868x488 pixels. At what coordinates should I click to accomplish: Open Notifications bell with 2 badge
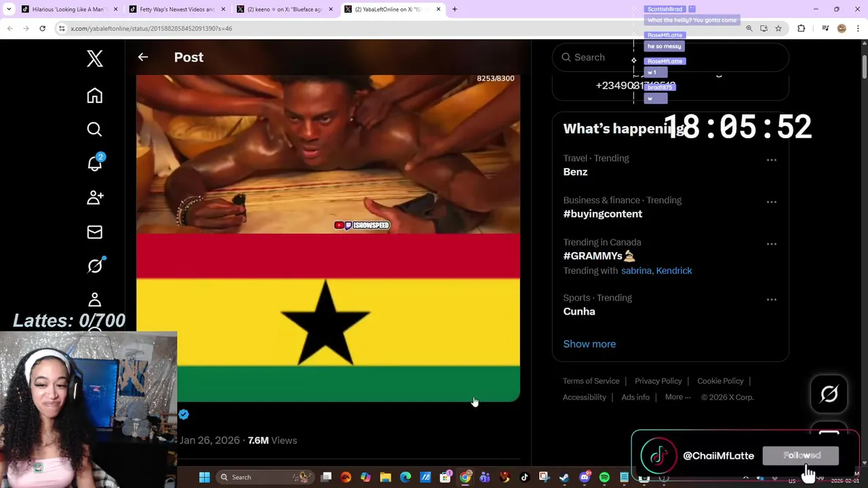(x=95, y=163)
